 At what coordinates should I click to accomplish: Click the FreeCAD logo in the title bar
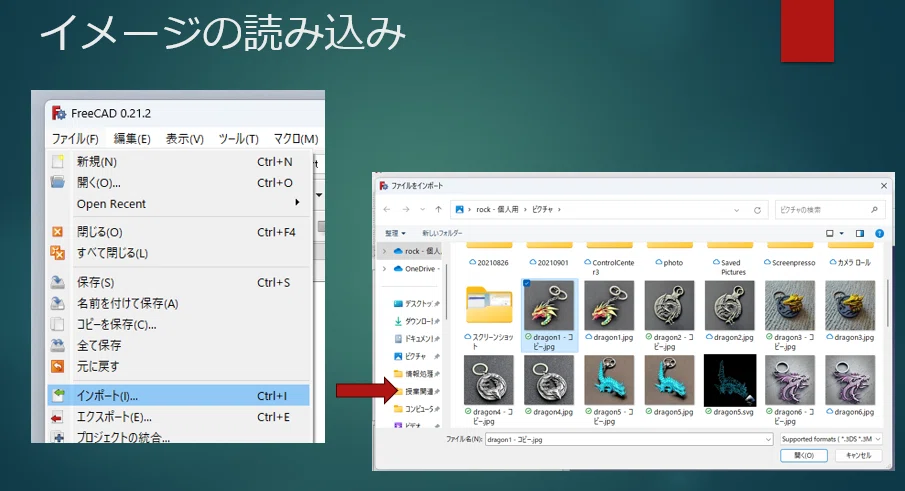coord(58,113)
